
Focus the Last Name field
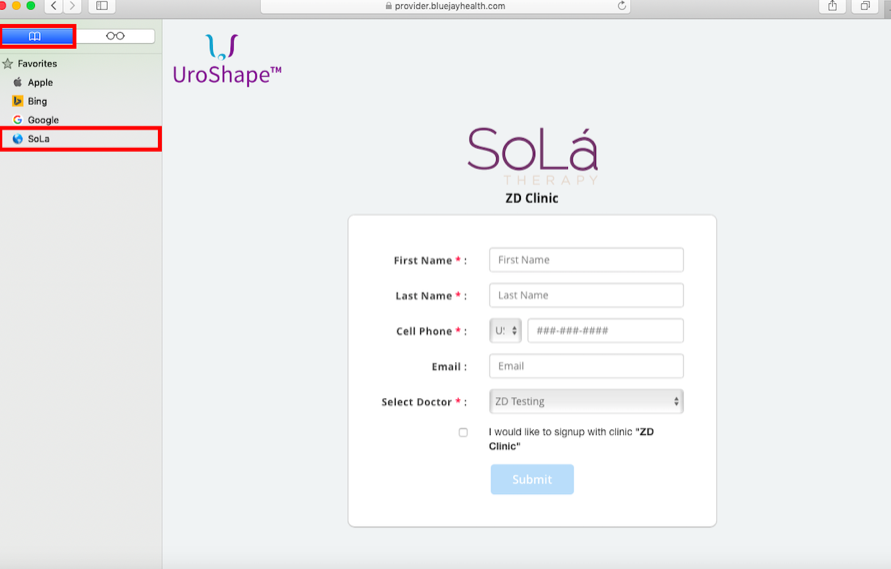pyautogui.click(x=586, y=295)
